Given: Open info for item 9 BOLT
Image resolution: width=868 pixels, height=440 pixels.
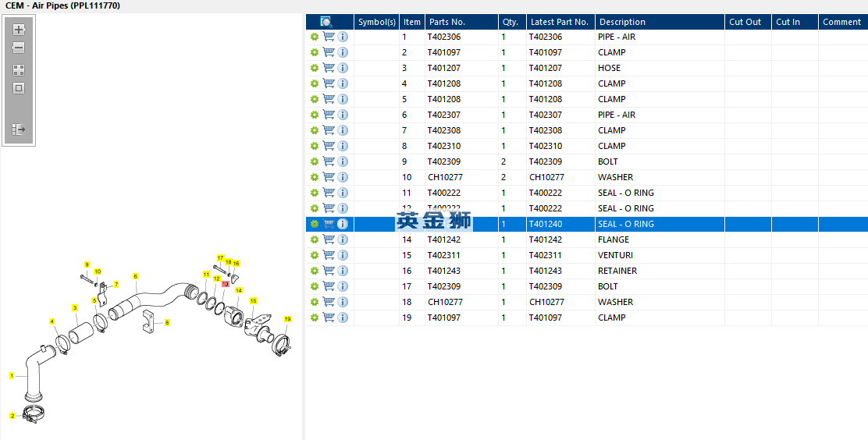Looking at the screenshot, I should [343, 161].
